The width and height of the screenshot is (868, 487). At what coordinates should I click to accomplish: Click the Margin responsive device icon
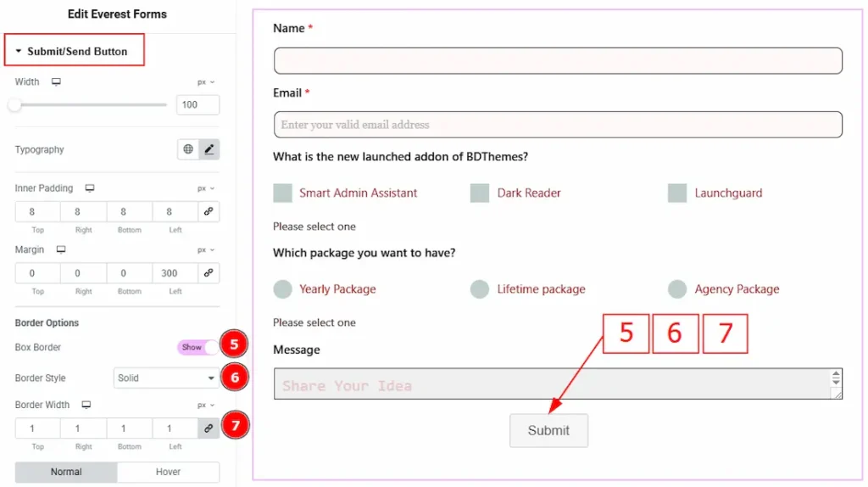click(x=61, y=250)
